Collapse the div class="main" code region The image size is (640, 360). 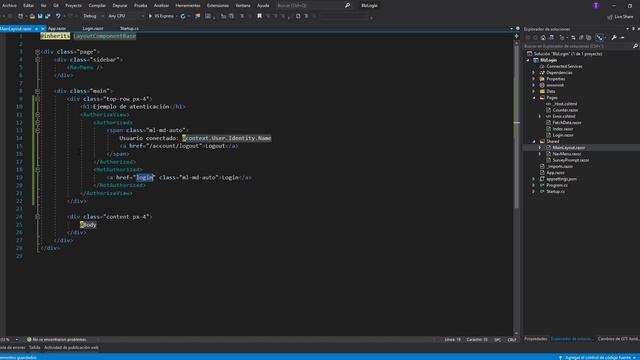pos(37,91)
